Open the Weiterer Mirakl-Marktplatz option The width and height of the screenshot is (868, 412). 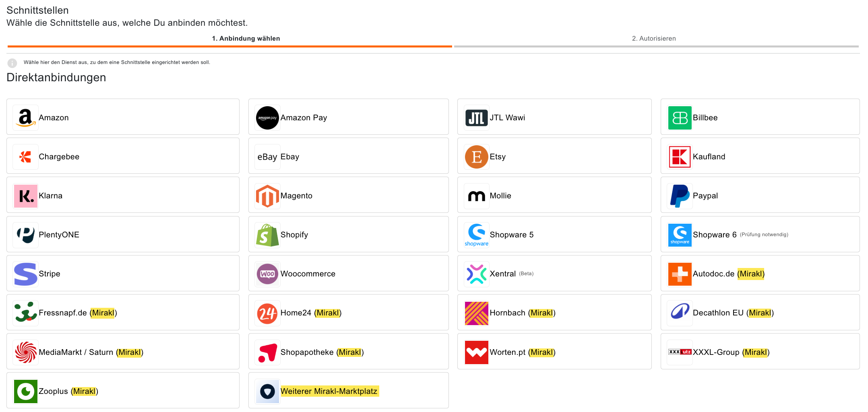tap(329, 391)
